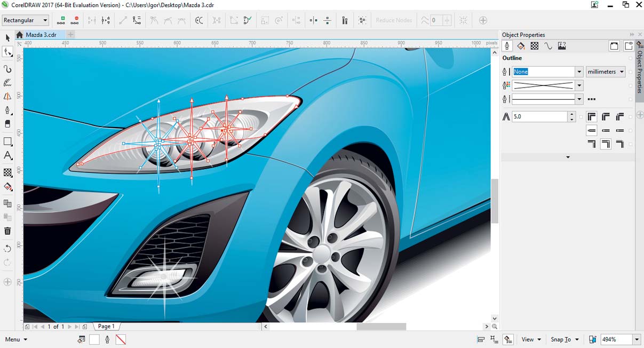The width and height of the screenshot is (644, 348).
Task: Open line style settings ellipsis button
Action: (x=591, y=99)
